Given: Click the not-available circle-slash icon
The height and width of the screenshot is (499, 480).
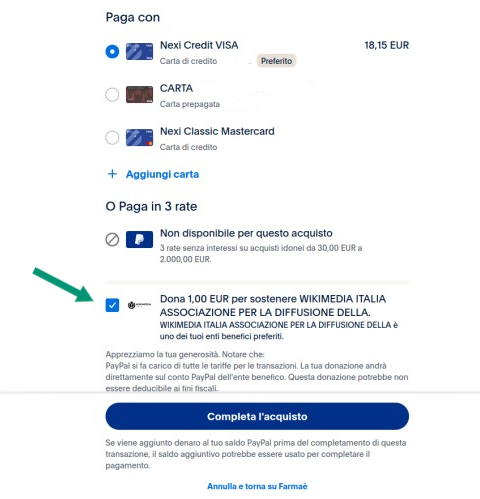Looking at the screenshot, I should coord(112,239).
